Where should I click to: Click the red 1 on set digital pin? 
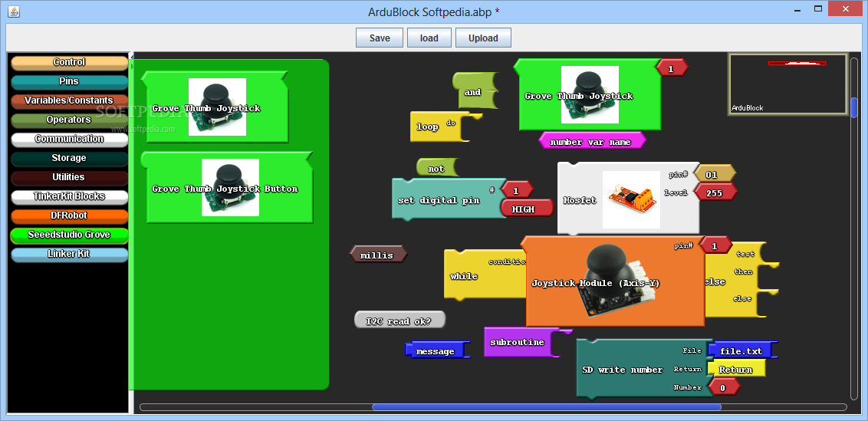517,190
